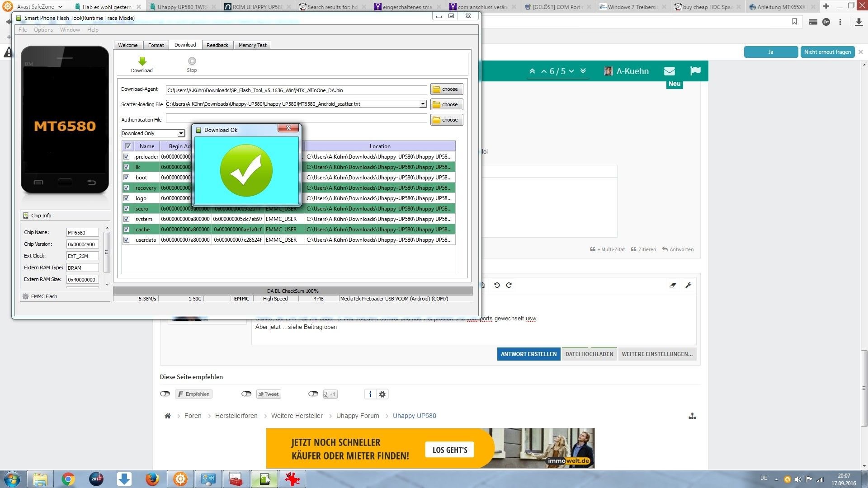Screen dimensions: 868x488
Task: Click the browser bookmark icon
Action: point(794,22)
